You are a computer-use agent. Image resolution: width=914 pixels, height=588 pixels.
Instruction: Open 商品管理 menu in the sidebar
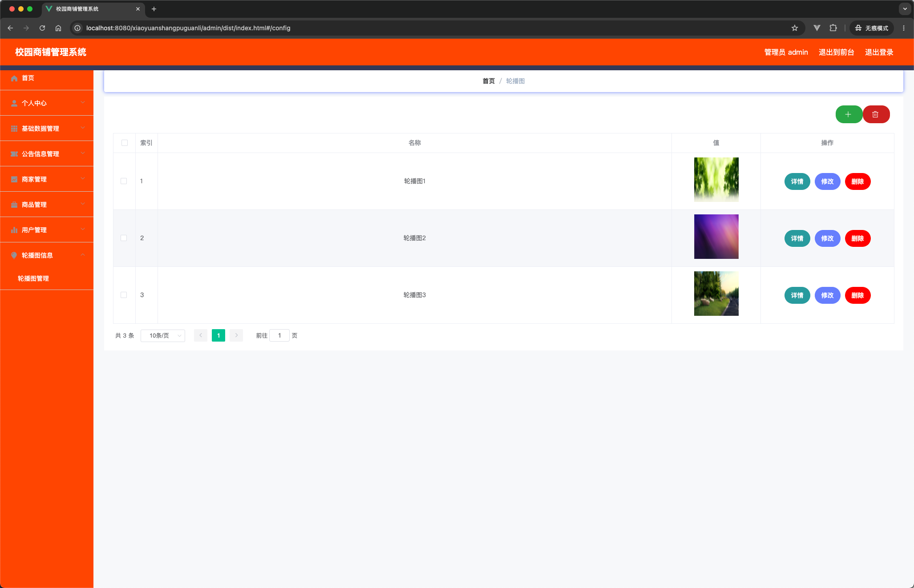47,205
